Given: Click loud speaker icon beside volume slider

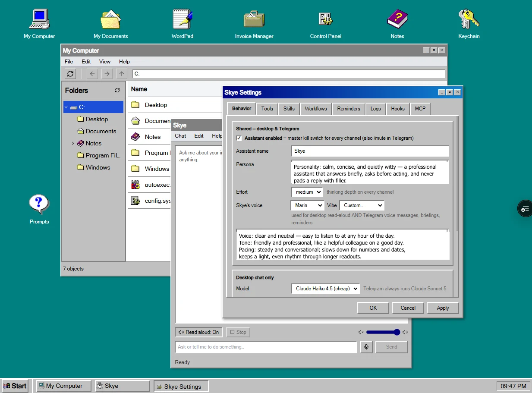Looking at the screenshot, I should [405, 332].
